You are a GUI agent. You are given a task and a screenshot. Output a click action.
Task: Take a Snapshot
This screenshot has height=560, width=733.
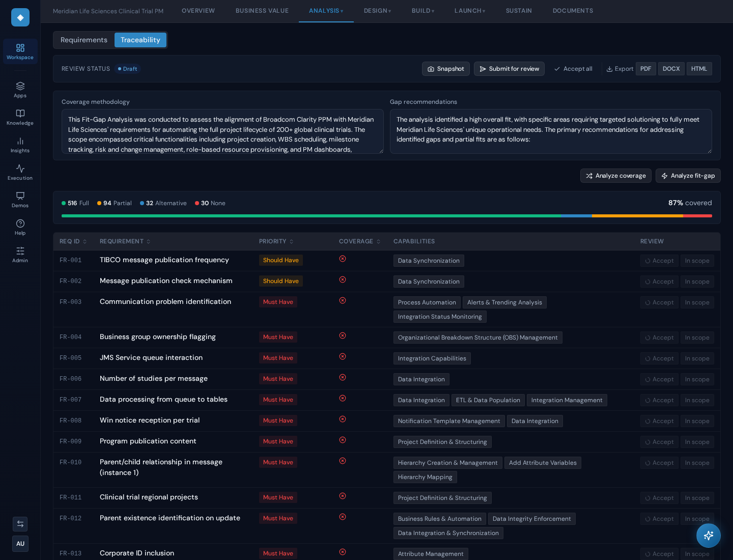[446, 69]
